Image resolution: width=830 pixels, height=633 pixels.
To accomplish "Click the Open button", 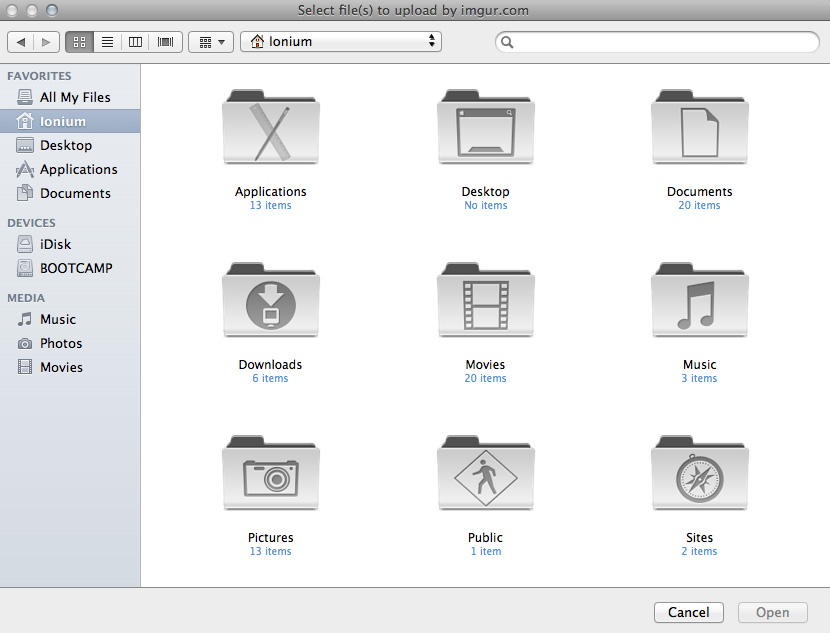I will tap(773, 612).
